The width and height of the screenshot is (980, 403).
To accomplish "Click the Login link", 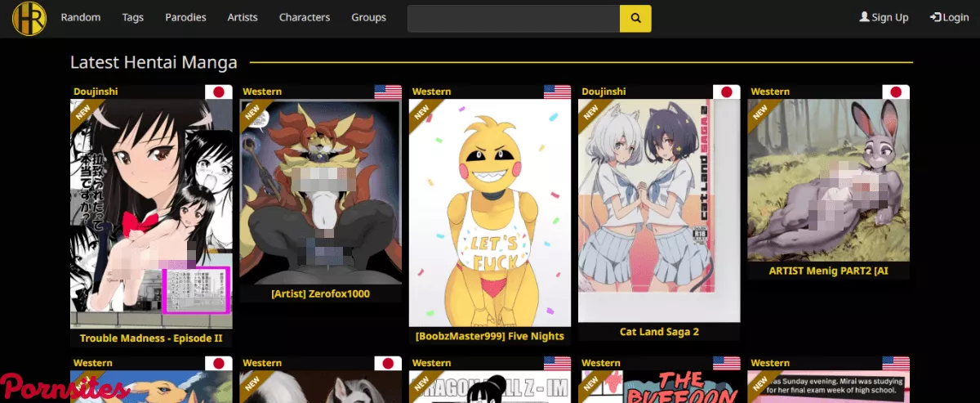I will pyautogui.click(x=955, y=17).
